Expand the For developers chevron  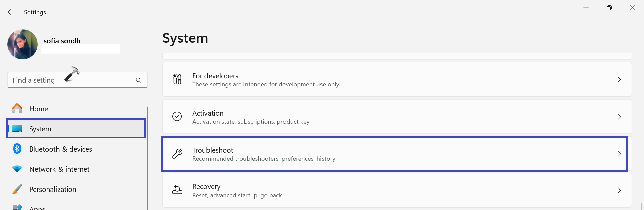pyautogui.click(x=619, y=79)
